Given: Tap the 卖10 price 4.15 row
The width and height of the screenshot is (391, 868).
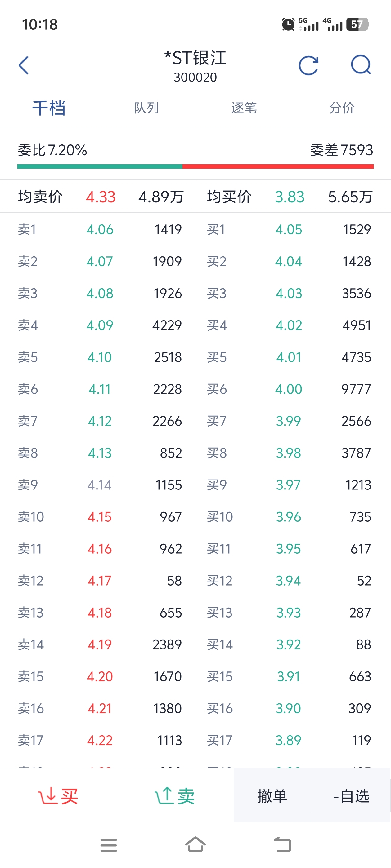Looking at the screenshot, I should click(x=98, y=517).
